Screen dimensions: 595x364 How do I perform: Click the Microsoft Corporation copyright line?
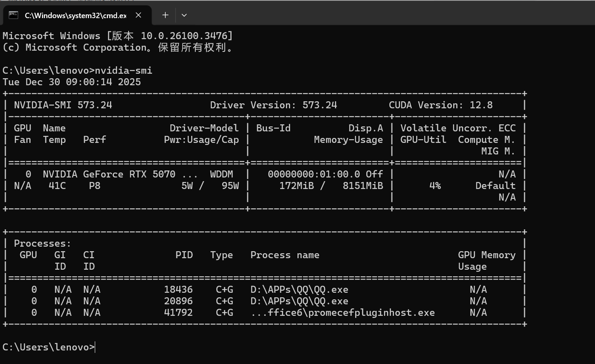(118, 47)
